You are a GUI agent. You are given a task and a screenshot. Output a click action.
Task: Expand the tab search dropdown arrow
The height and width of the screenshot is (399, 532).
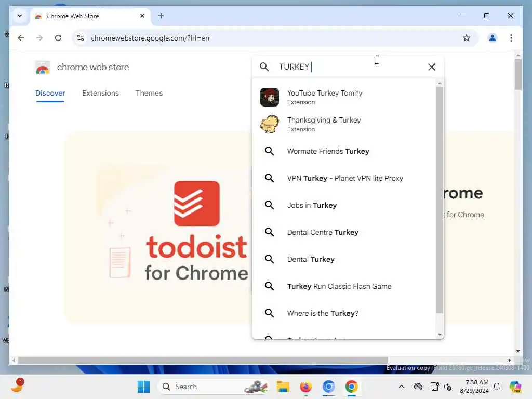pyautogui.click(x=20, y=16)
